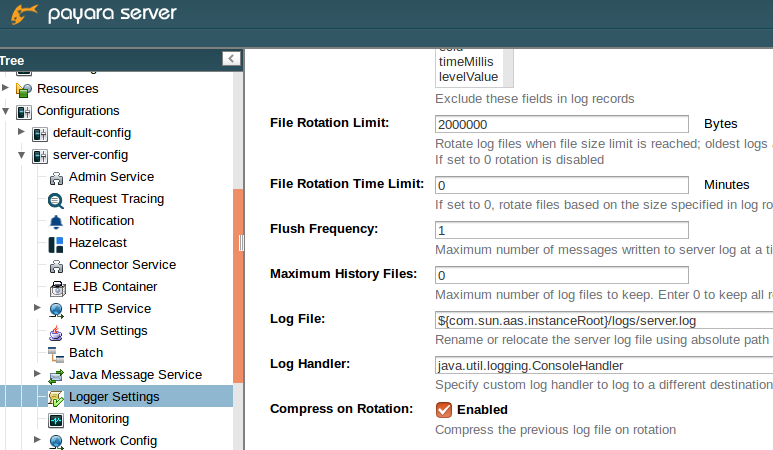Collapse the Configurations tree node
The height and width of the screenshot is (450, 773).
5,111
